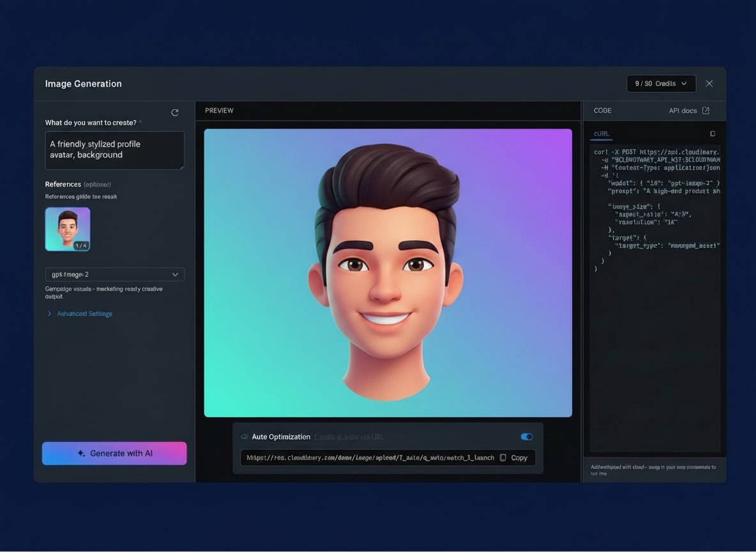Close the Image Generation dialog

[x=709, y=84]
